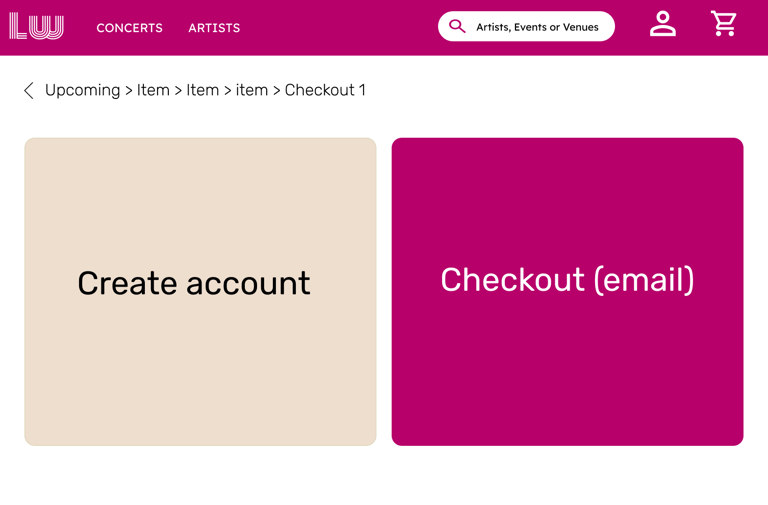Click the 'Create account' heading text

pyautogui.click(x=194, y=283)
